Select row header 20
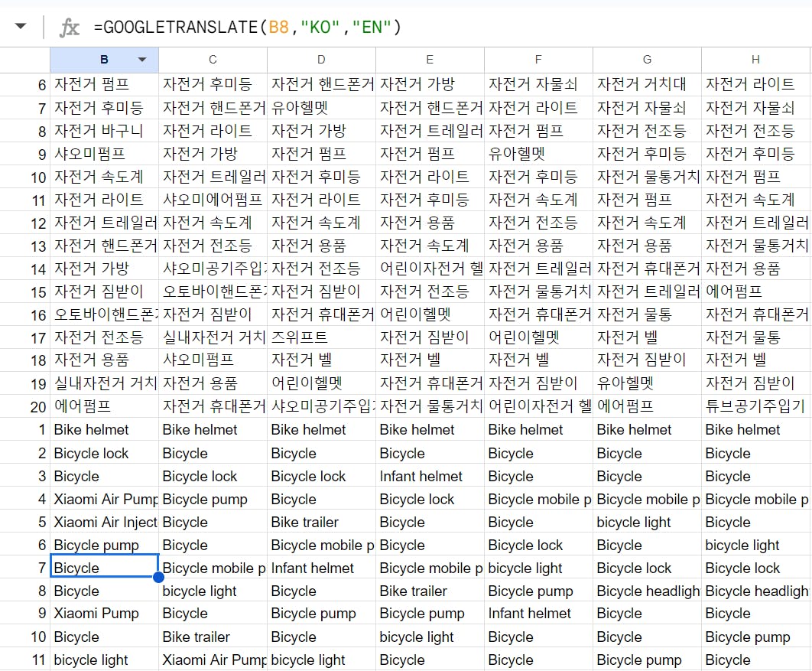Viewport: 812px width, 671px height. (25, 407)
